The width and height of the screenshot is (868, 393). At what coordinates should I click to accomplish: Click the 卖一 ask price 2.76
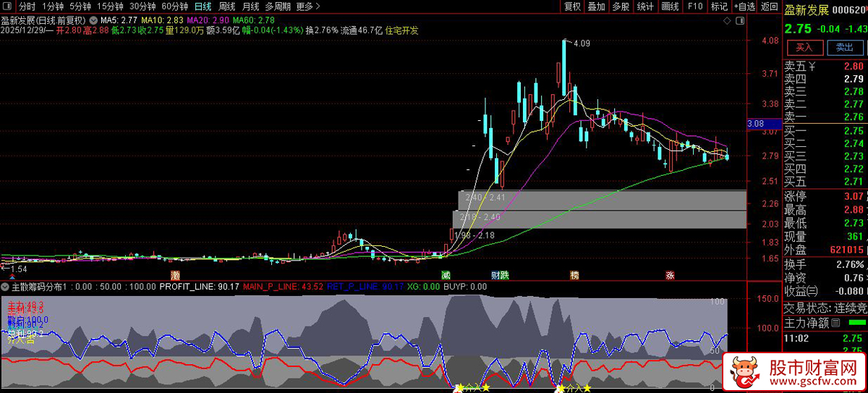pos(853,117)
